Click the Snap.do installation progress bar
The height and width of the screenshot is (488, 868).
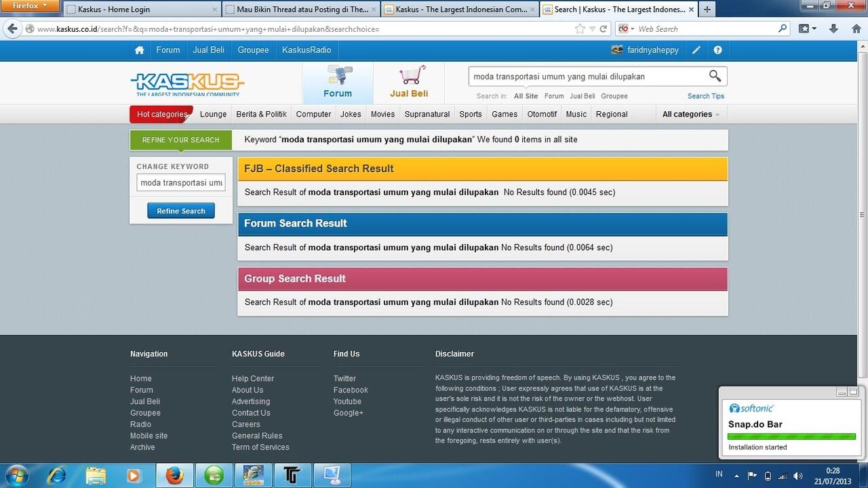coord(791,436)
